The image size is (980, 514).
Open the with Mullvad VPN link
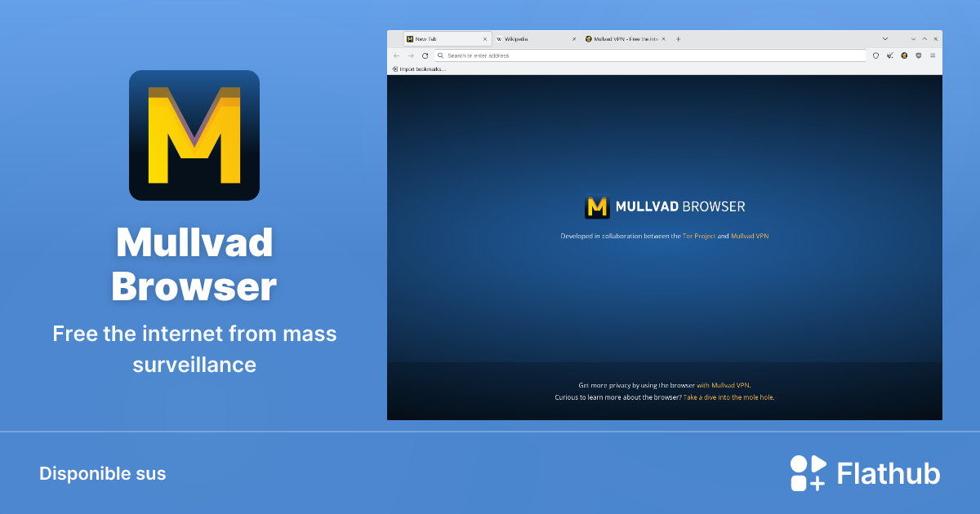724,385
